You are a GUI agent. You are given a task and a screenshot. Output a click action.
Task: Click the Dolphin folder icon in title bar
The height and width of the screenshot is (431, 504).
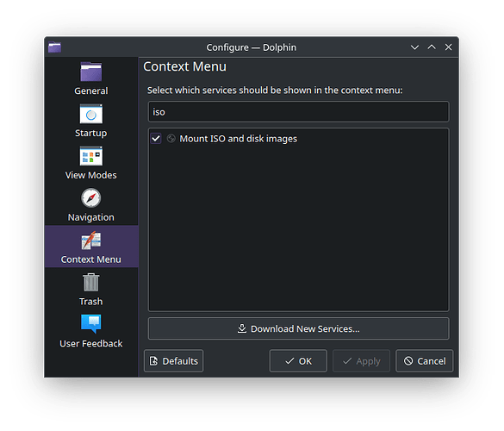(x=54, y=47)
